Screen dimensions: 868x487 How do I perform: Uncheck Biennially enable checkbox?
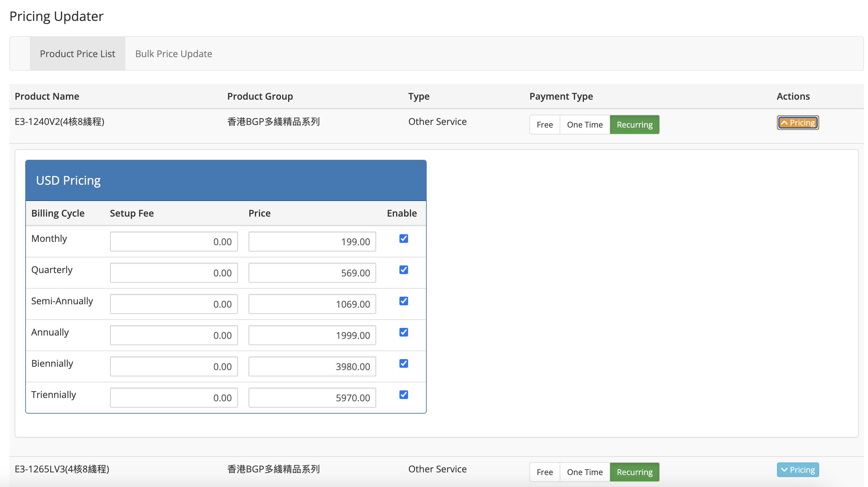(403, 363)
